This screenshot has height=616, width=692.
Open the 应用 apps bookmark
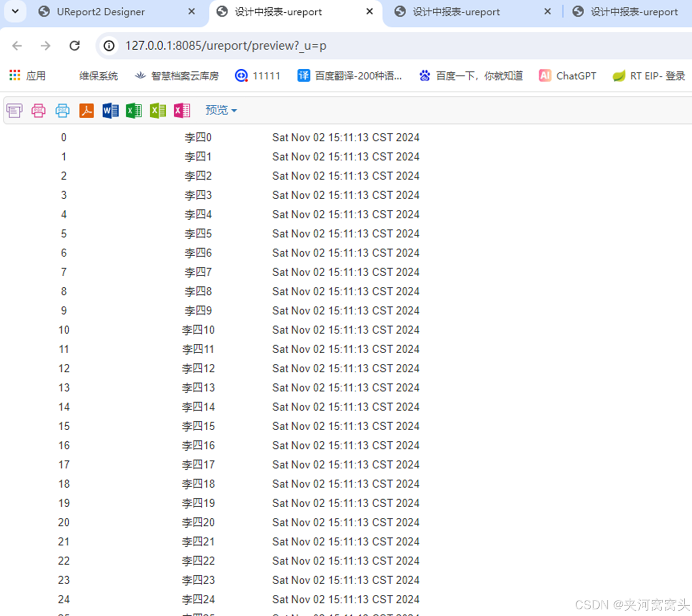point(28,76)
